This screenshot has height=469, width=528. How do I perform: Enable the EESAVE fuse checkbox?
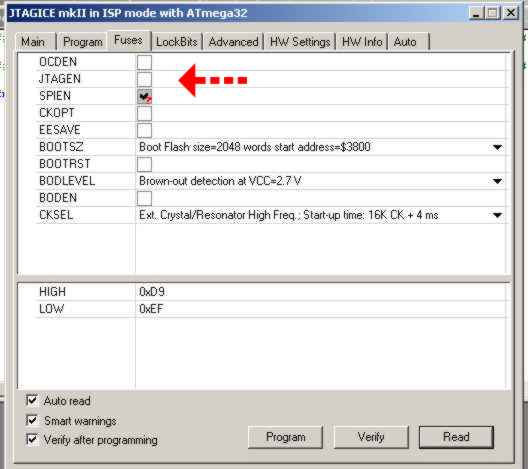pos(144,130)
